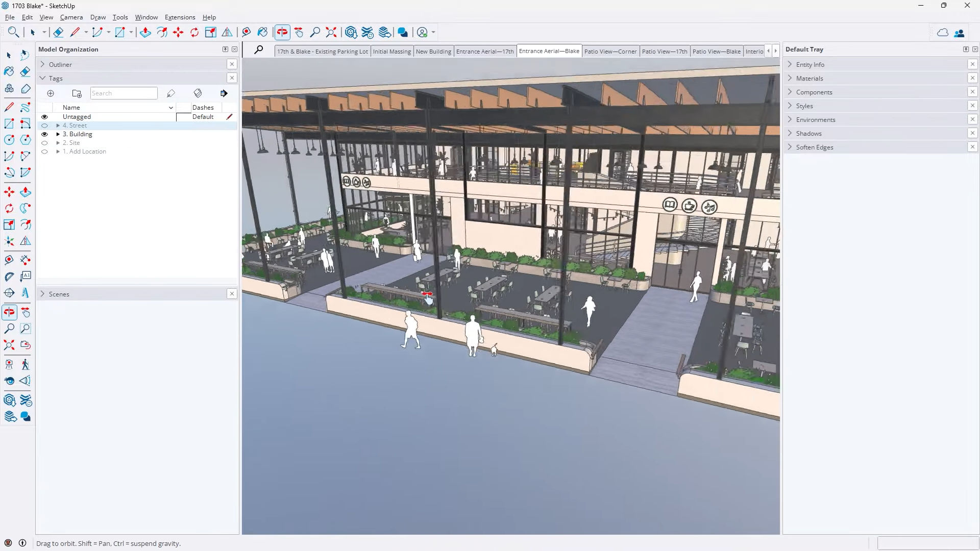Choose the Pan tool from the toolbar
This screenshot has width=980, height=551.
299,32
